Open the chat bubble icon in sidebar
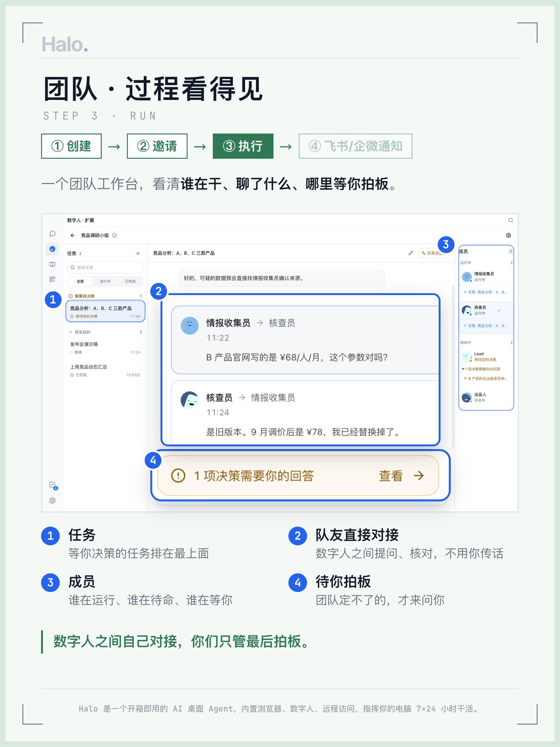The width and height of the screenshot is (560, 747). [x=52, y=233]
